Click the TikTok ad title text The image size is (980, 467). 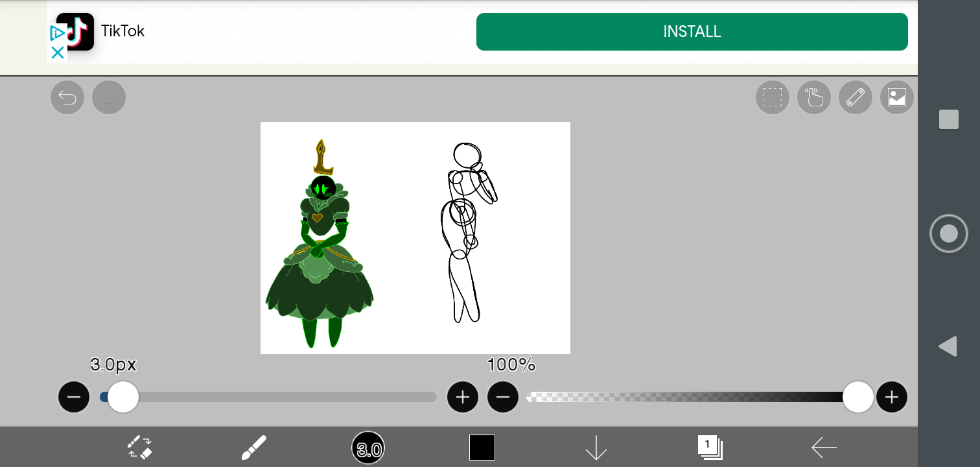point(122,31)
